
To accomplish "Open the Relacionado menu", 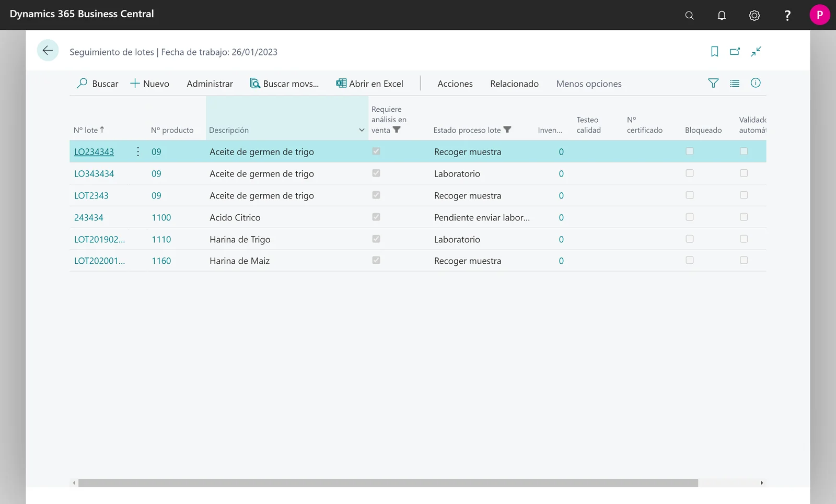I will coord(514,84).
